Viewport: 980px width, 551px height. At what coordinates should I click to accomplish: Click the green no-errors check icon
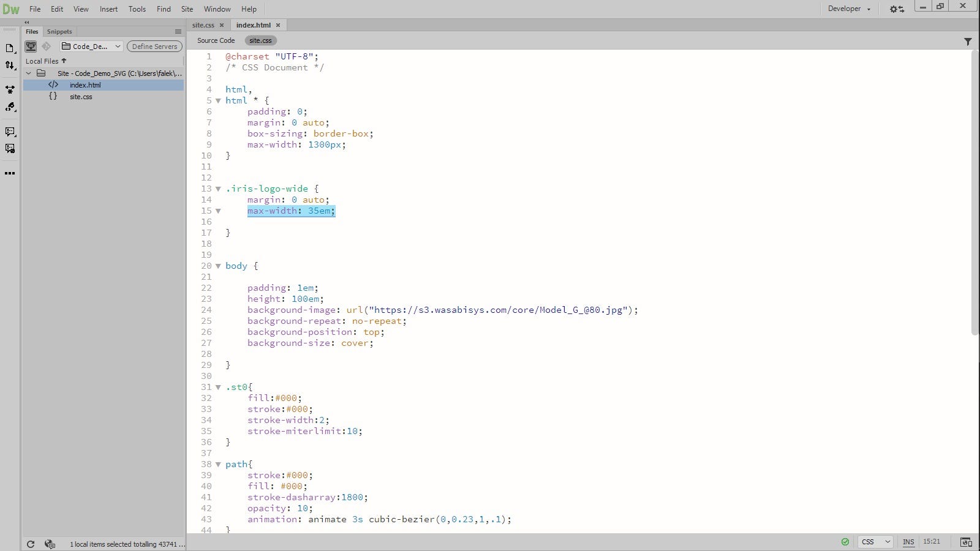point(845,542)
